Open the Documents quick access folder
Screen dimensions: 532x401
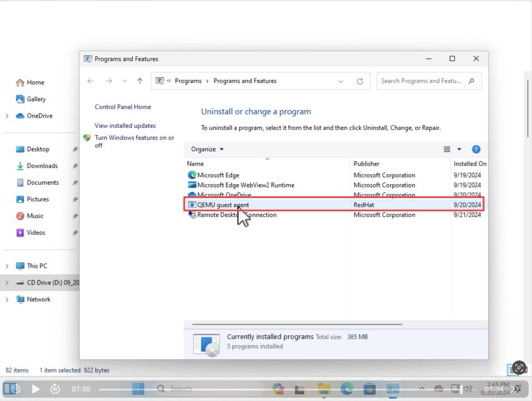(37, 182)
